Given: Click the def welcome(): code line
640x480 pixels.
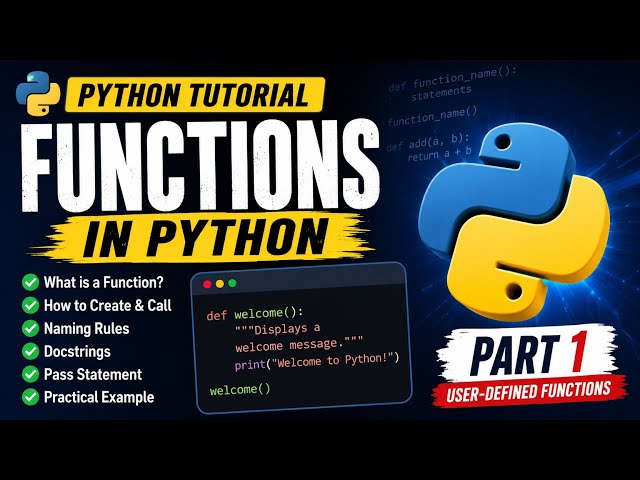Looking at the screenshot, I should coord(255,313).
